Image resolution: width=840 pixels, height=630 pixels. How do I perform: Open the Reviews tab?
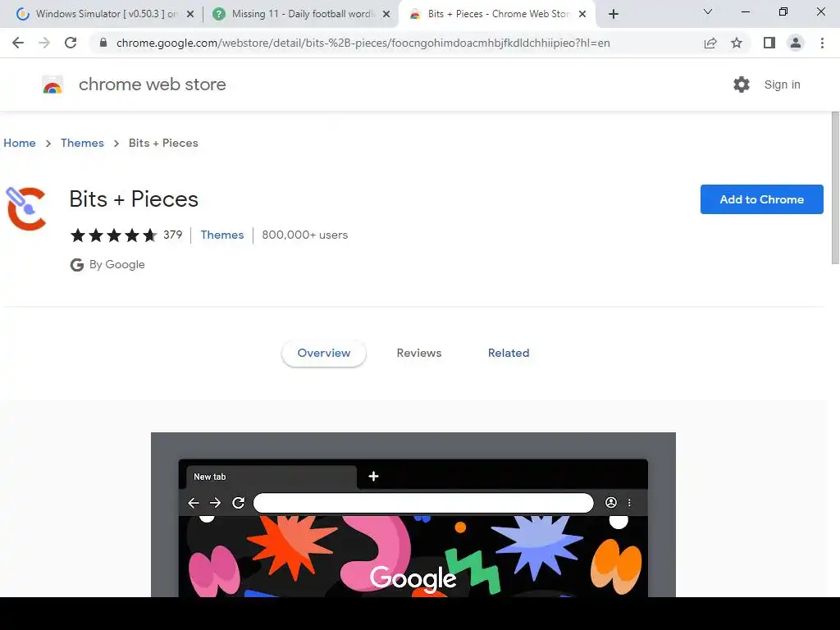pos(419,353)
